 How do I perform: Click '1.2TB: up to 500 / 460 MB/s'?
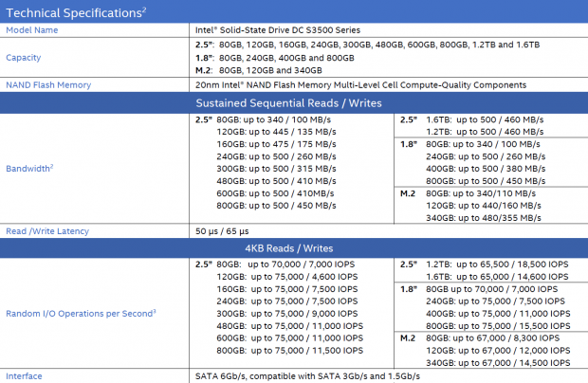click(485, 132)
